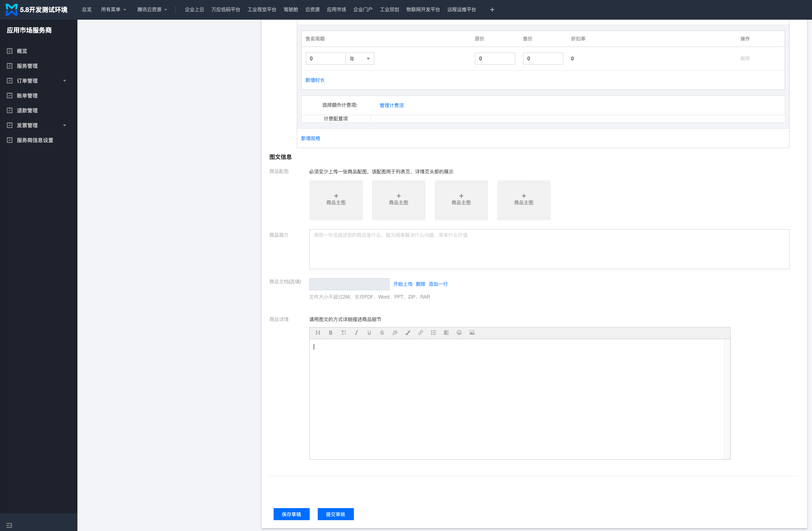Focus the 售卖周期 number input

tap(326, 59)
